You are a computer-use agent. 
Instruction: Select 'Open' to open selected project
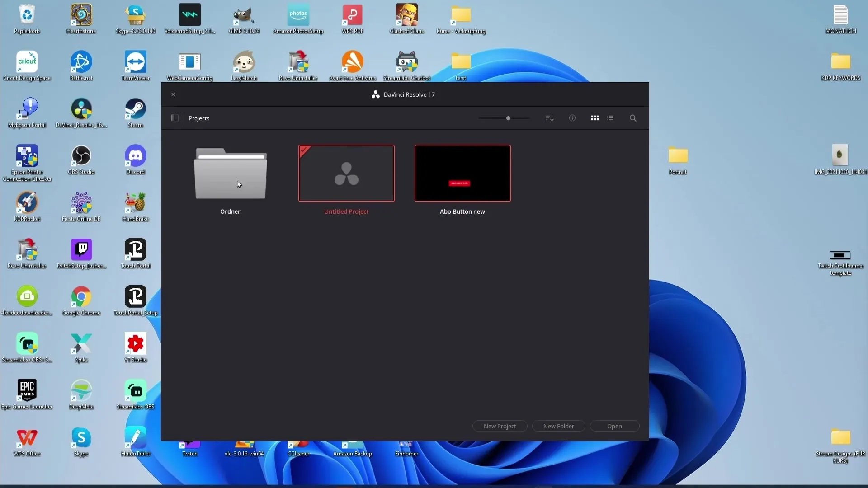pyautogui.click(x=614, y=426)
